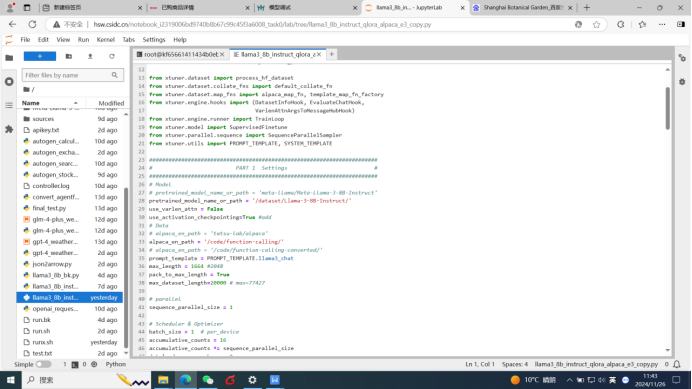Open Extension Manager puzzle icon
This screenshot has width=692, height=389.
9,129
